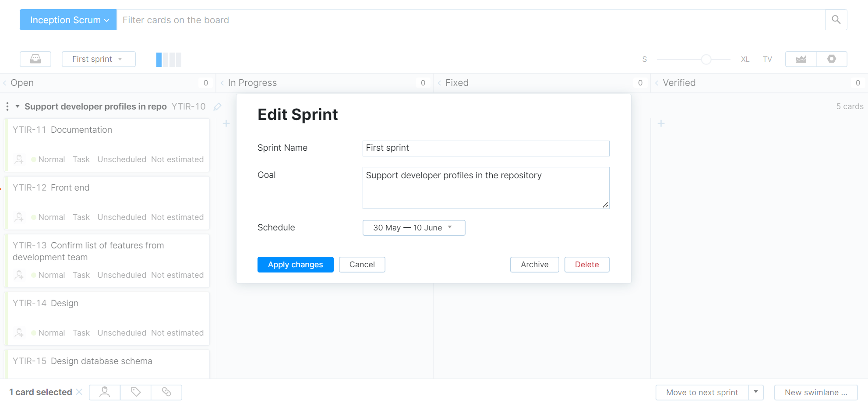
Task: Open the Inception Scrum board menu
Action: coord(68,20)
